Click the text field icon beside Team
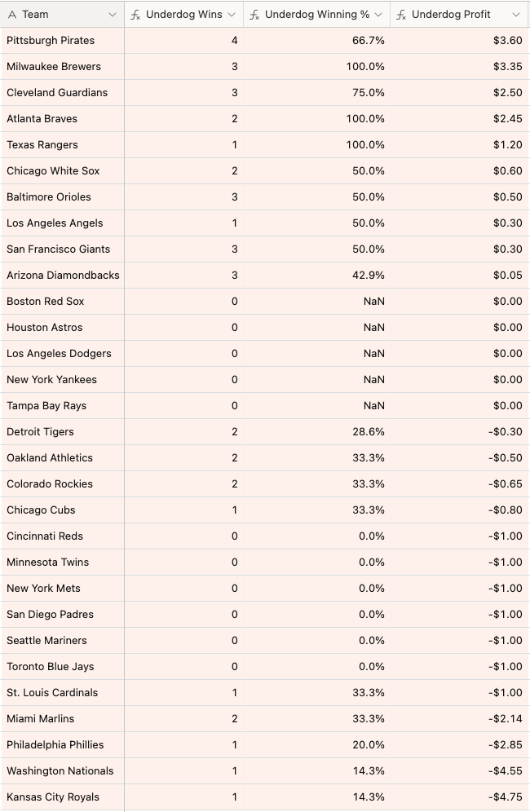 pos(12,15)
